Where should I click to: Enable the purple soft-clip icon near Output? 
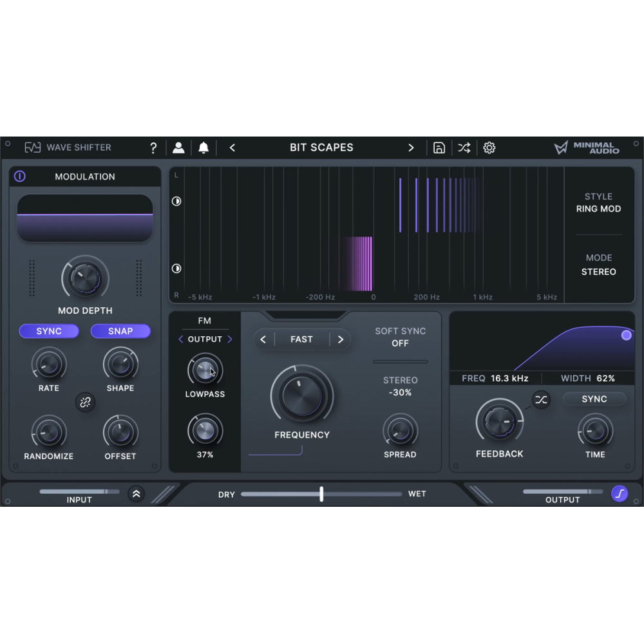(x=620, y=494)
